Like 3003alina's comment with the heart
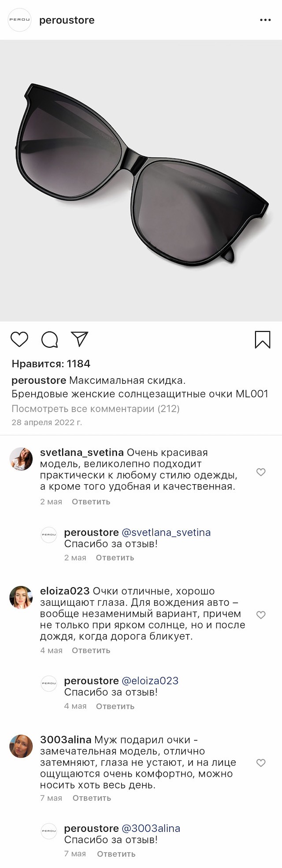Image resolution: width=282 pixels, height=868 pixels. point(261,763)
